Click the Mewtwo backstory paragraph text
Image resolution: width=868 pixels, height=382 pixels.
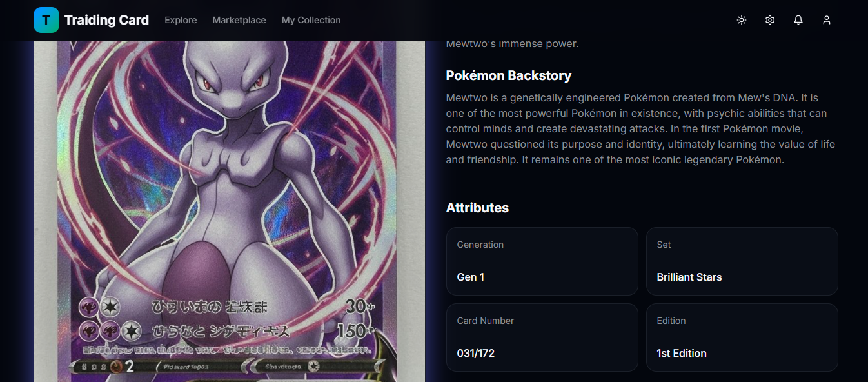tap(641, 128)
